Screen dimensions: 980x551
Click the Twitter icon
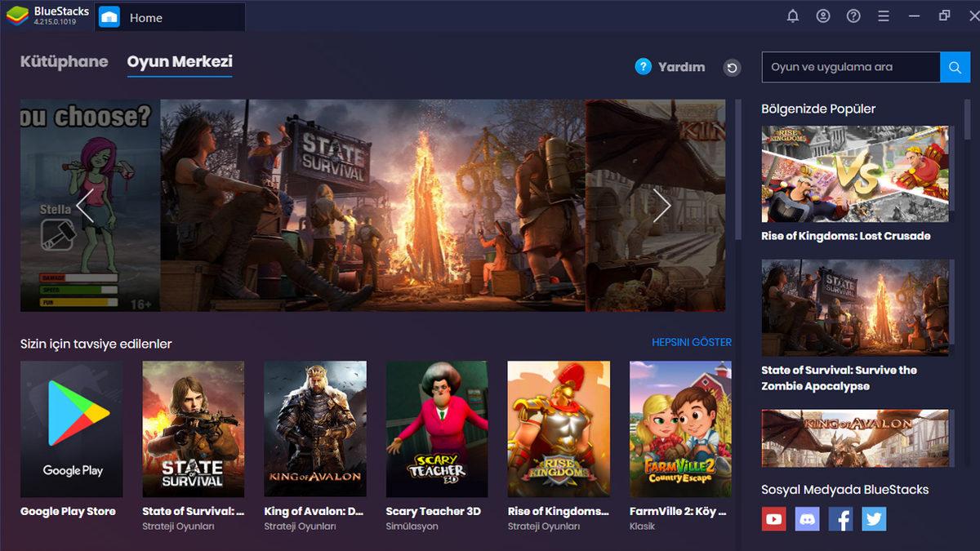[x=874, y=518]
